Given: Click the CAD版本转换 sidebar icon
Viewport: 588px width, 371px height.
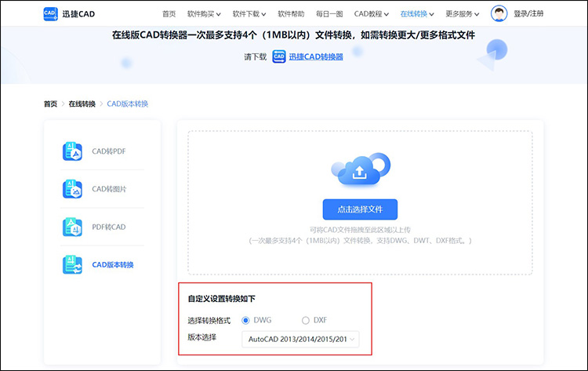Looking at the screenshot, I should point(72,264).
